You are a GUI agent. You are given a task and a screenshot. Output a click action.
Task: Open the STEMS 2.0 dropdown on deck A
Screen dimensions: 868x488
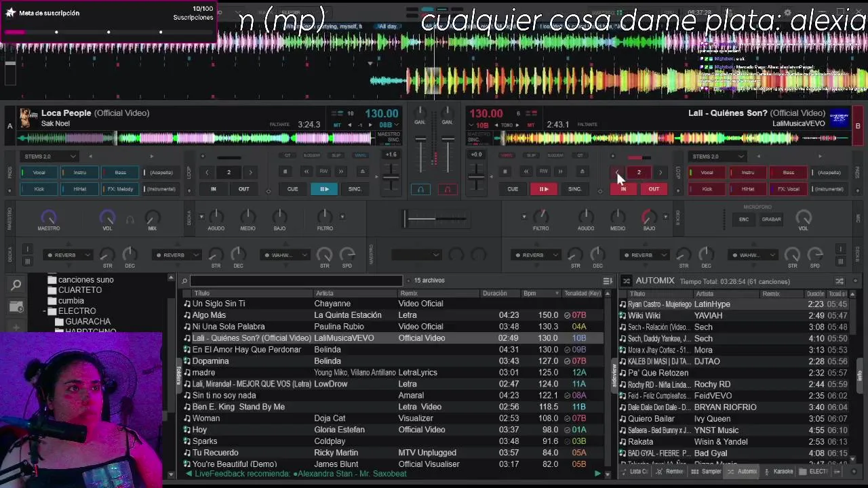pyautogui.click(x=50, y=157)
